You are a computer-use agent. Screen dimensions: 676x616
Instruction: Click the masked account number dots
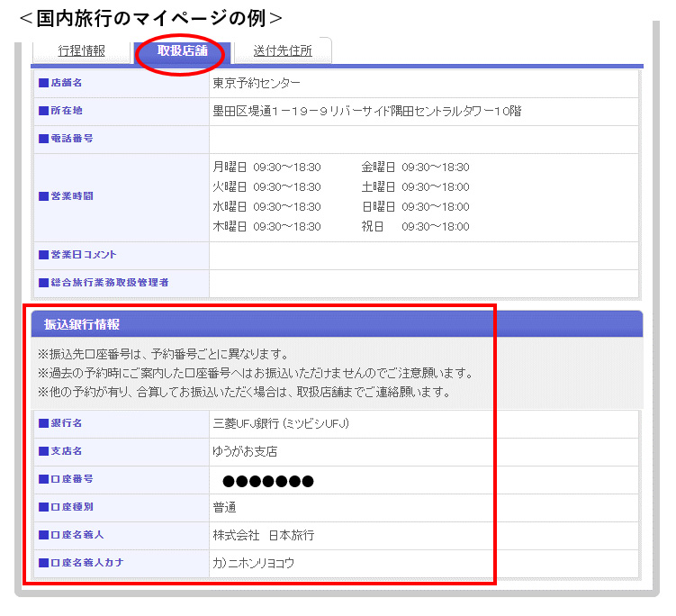268,481
